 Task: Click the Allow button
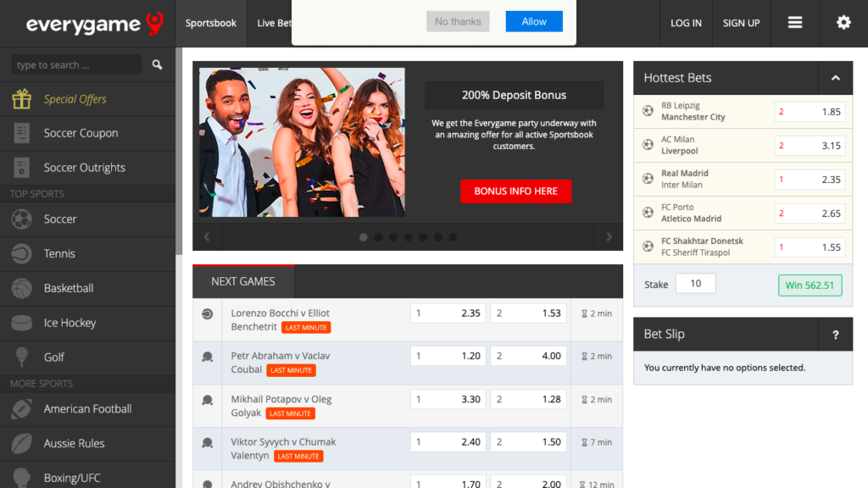pos(534,21)
